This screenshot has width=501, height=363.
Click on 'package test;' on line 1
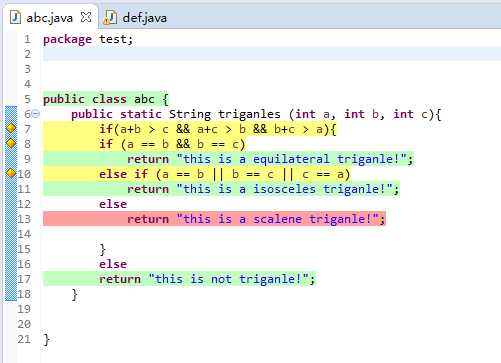click(x=88, y=39)
